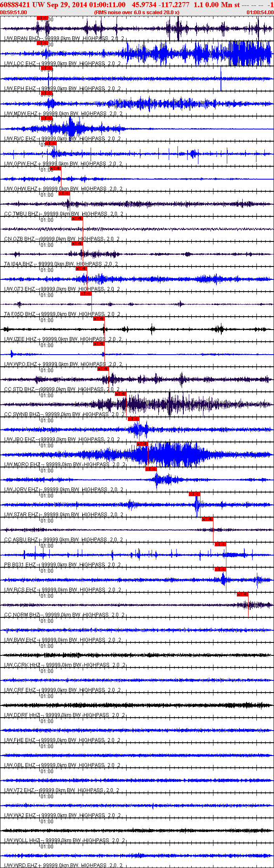Click the origin time Sep 29, 2014 01:00:11.00
274x868 pixels.
86,5
